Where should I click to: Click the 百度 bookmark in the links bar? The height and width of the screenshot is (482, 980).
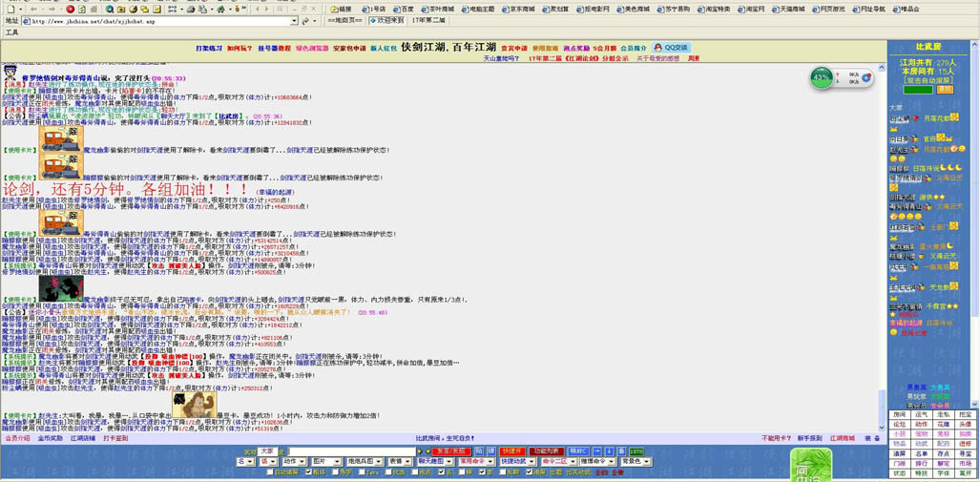coord(403,10)
